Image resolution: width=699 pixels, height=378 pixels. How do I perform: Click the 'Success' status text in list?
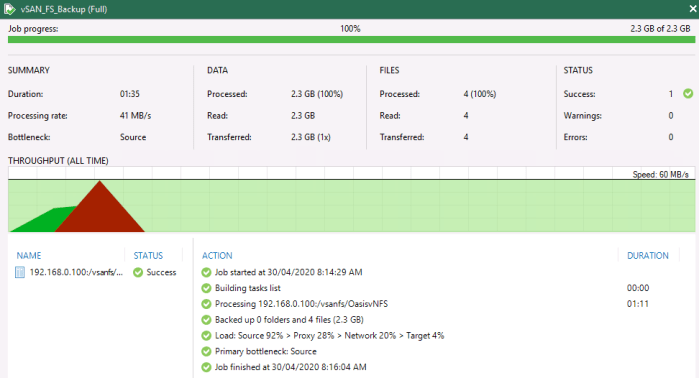coord(161,272)
